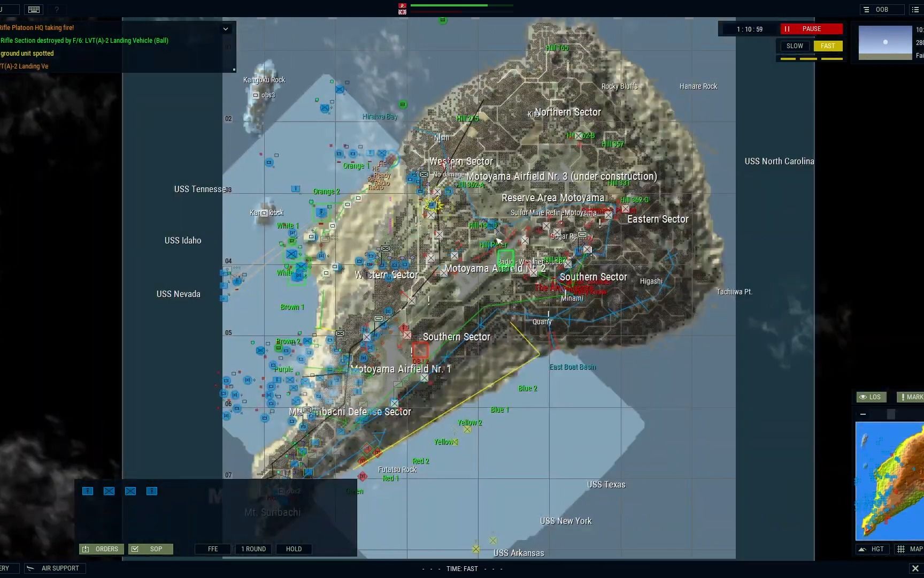924x578 pixels.
Task: Click the Brown 1 beach label
Action: 292,307
